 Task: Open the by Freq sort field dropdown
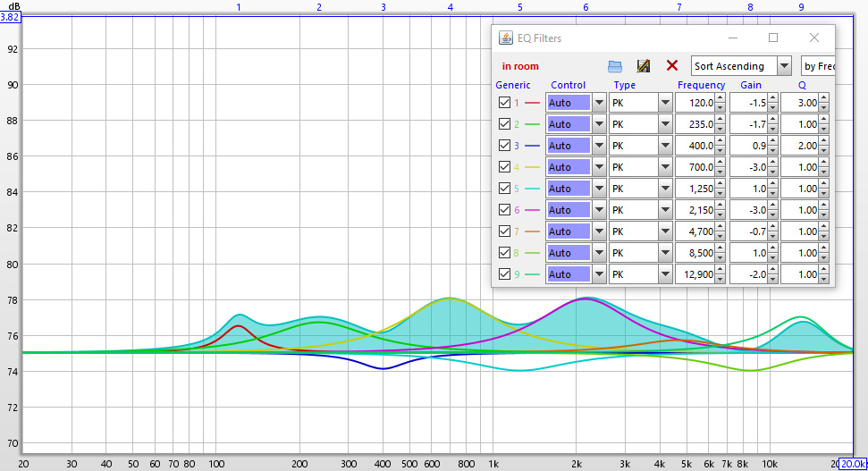818,66
